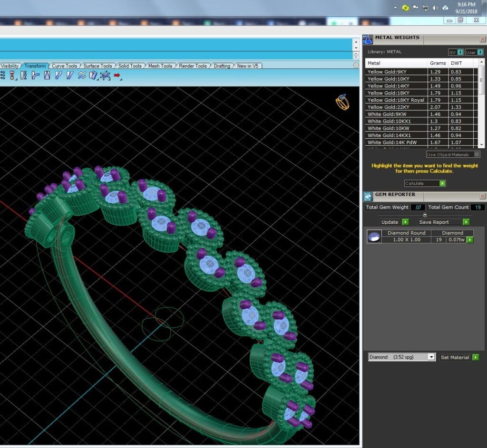This screenshot has width=487, height=448.
Task: Select the array tool with three arrows
Action: pyautogui.click(x=2, y=75)
